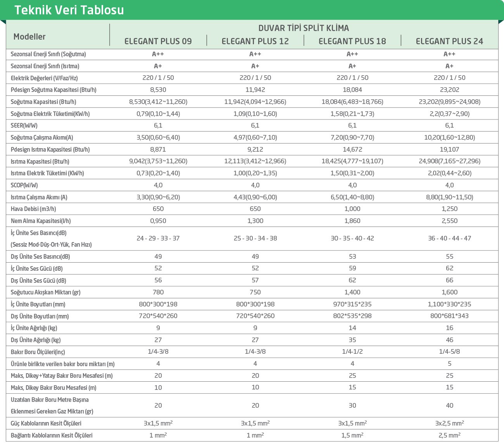This screenshot has height=443, width=504.
Task: Click the 'Sezonsal Enerji Sınıfı (Soğutma)' row label
Action: (48, 54)
